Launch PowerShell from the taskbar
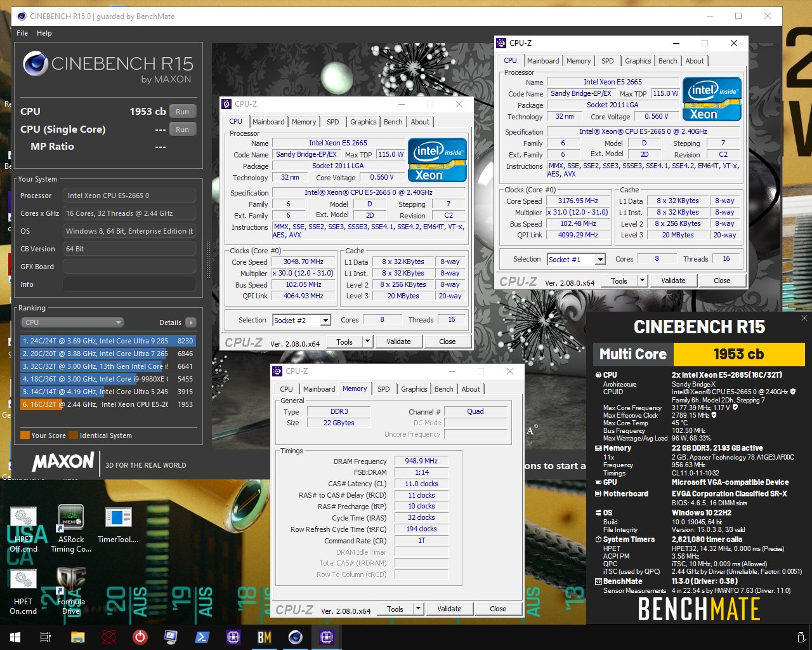Image resolution: width=812 pixels, height=650 pixels. (x=202, y=637)
